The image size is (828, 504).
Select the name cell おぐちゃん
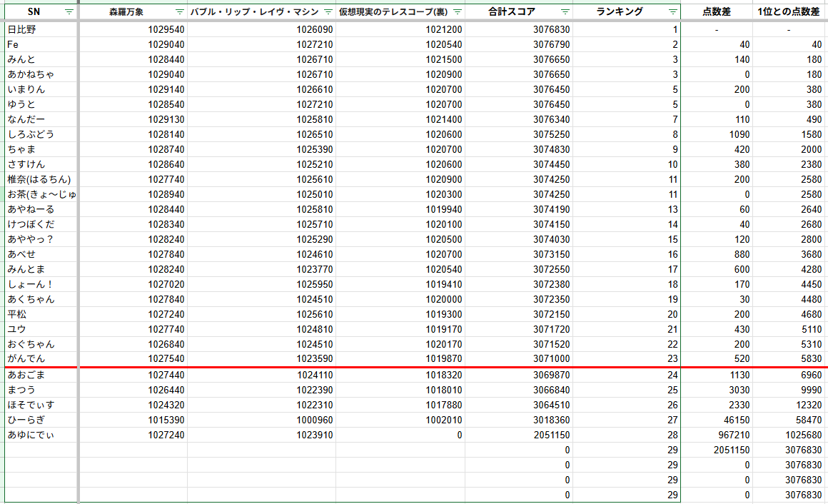41,344
